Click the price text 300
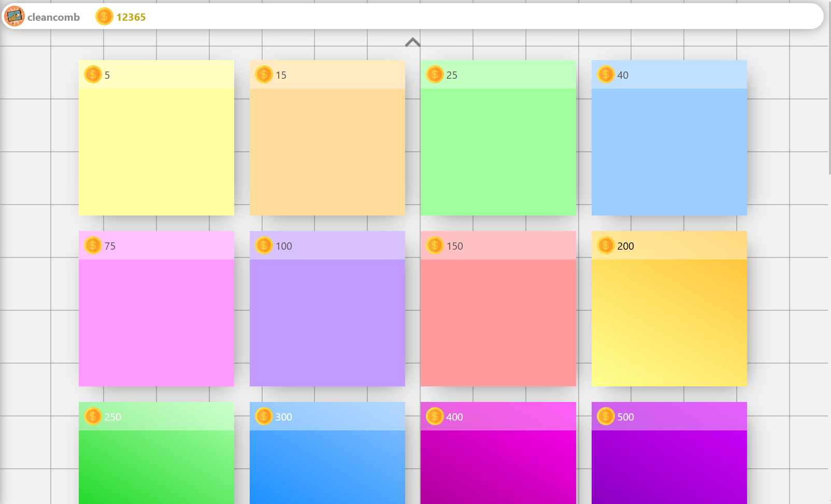Screen dimensions: 831x504 point(284,417)
